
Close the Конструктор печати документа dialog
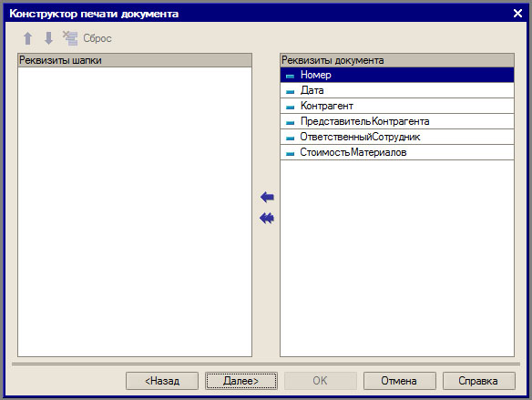517,14
